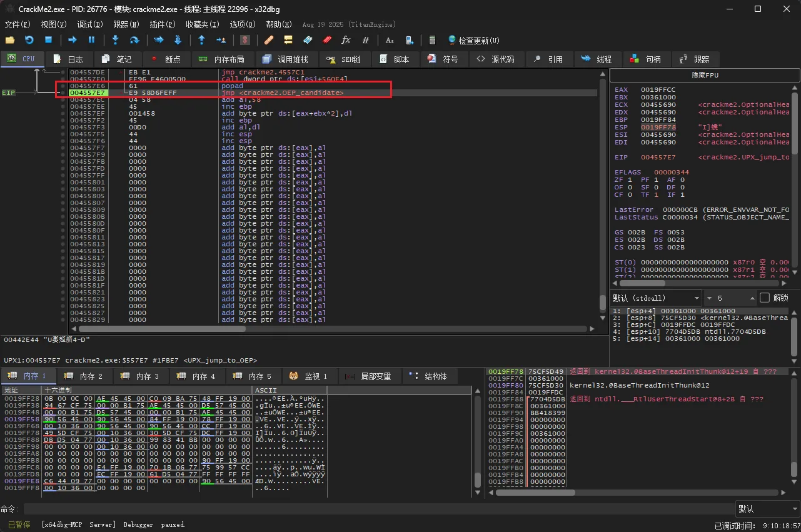801x532 pixels.
Task: Select the 内存 2 dump tab
Action: (x=85, y=376)
